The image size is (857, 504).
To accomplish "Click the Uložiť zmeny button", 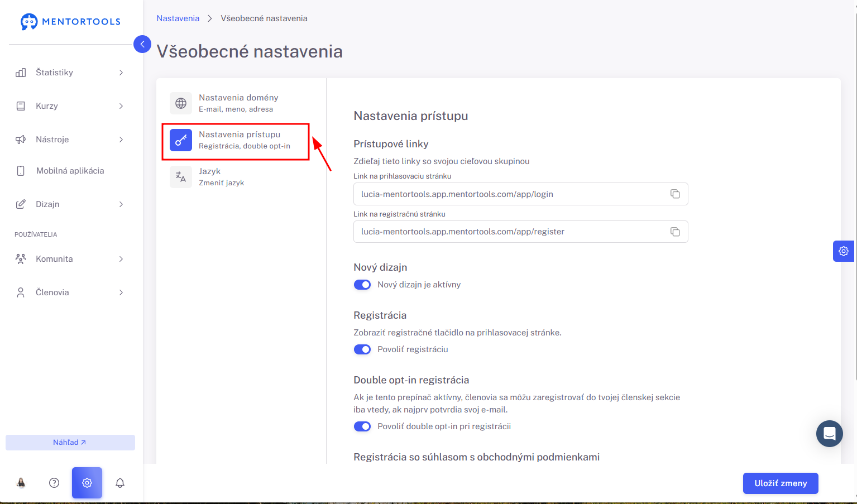I will tap(781, 483).
